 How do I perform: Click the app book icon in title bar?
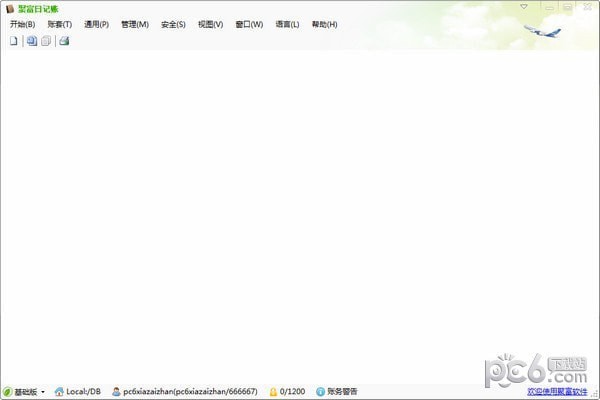tap(10, 8)
